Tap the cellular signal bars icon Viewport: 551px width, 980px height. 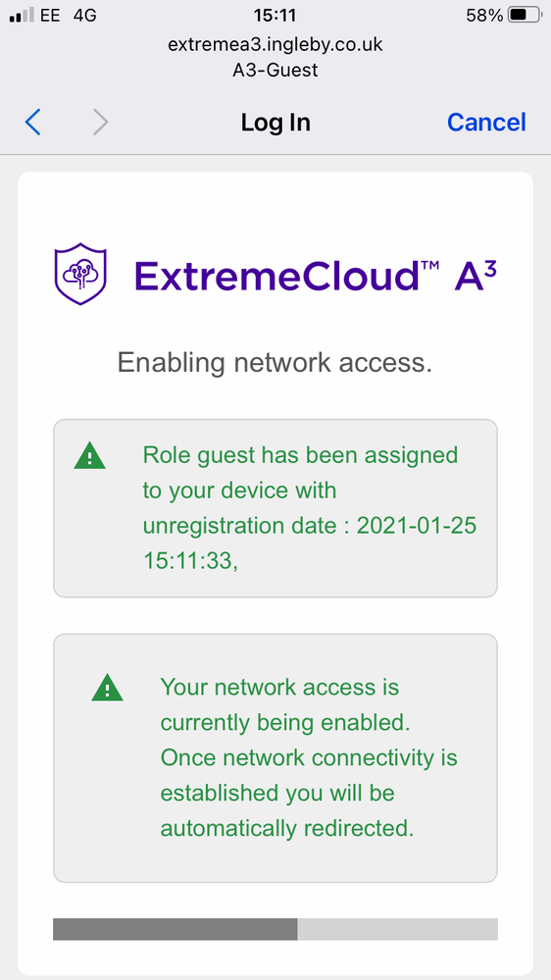click(x=22, y=15)
